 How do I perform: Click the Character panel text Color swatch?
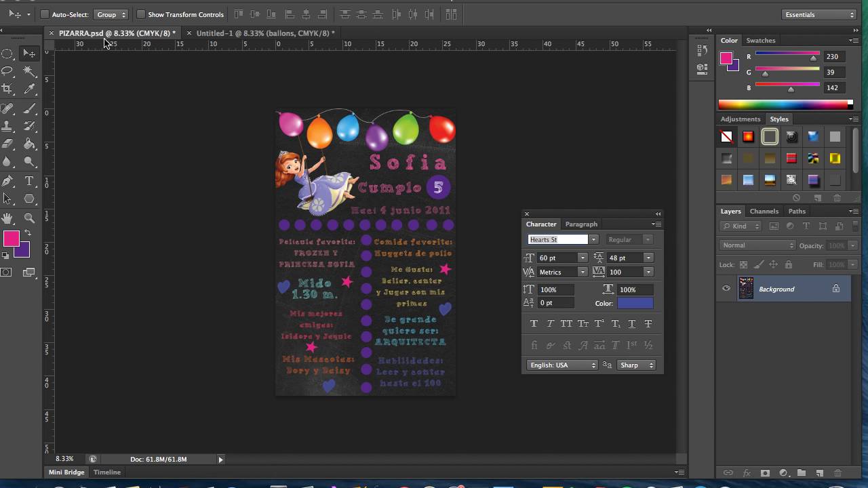(x=635, y=303)
